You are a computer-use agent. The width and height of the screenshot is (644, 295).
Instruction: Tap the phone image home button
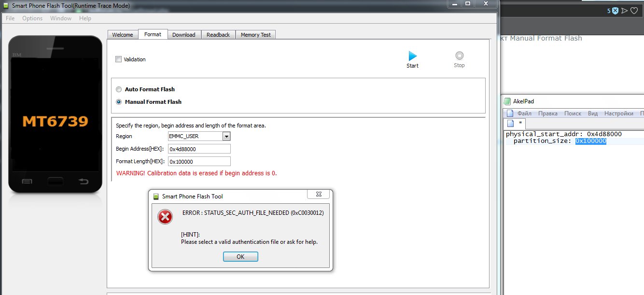55,182
